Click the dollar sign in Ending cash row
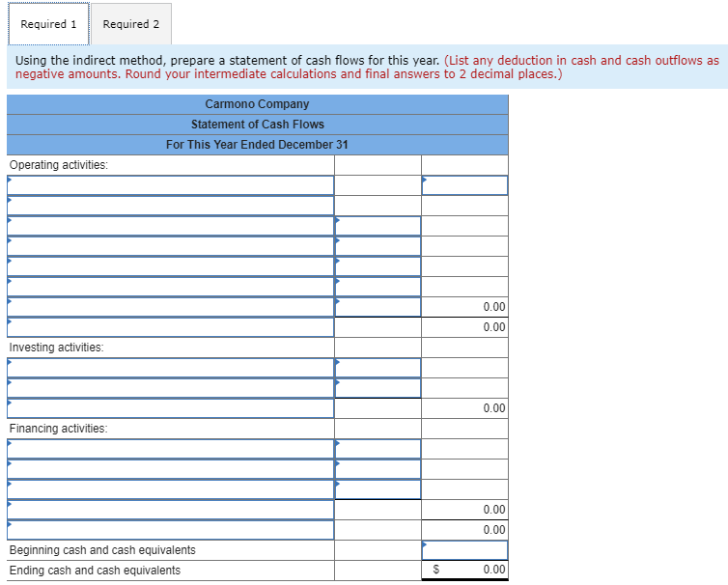This screenshot has height=585, width=728. click(436, 570)
